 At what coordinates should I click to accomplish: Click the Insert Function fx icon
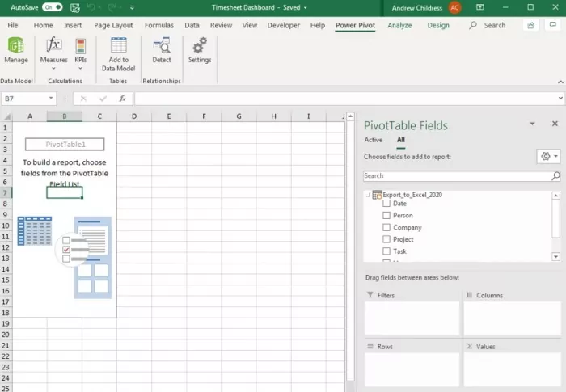pos(123,99)
